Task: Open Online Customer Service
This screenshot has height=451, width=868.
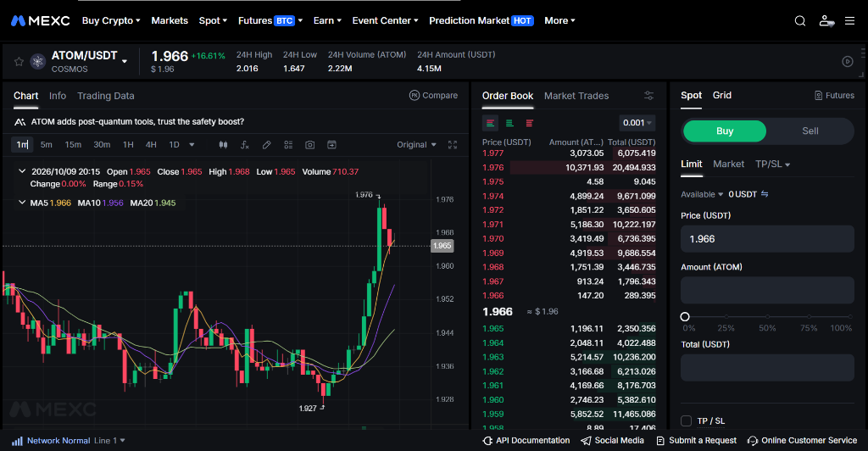Action: (802, 441)
